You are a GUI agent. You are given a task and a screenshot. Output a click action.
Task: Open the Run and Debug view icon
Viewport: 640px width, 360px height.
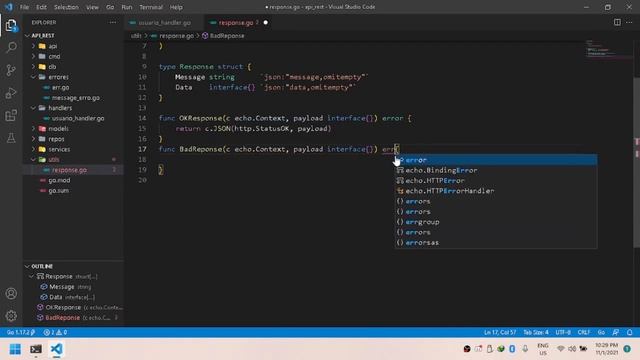point(11,93)
